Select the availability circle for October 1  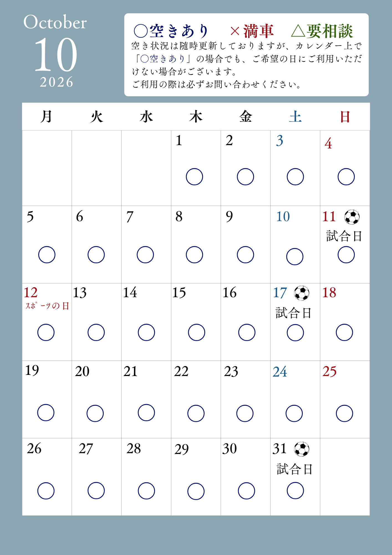[194, 177]
